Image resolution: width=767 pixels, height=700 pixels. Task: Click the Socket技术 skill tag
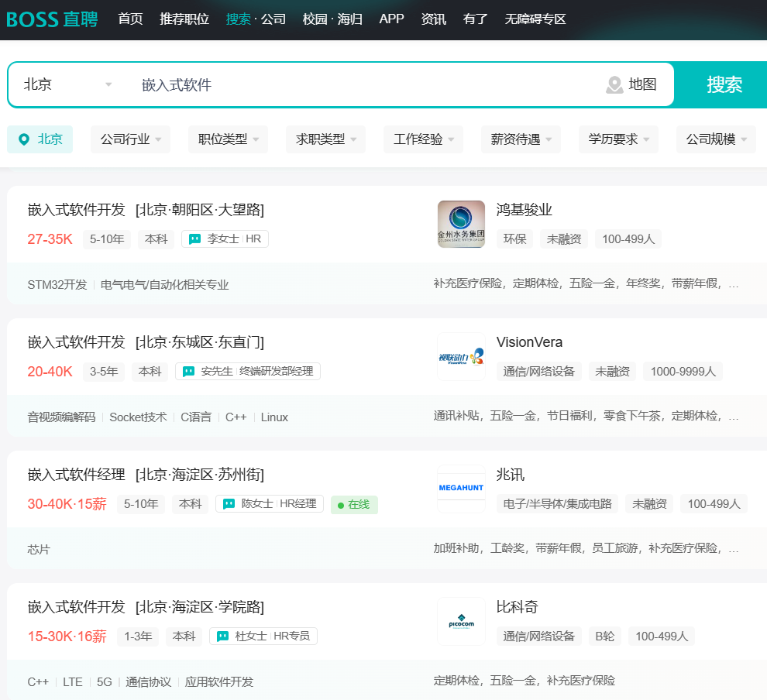[x=138, y=417]
